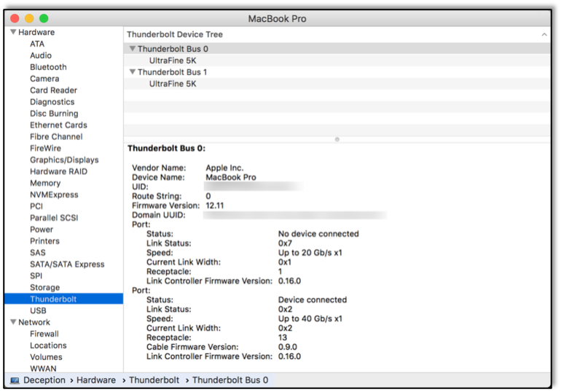Select Bluetooth in the sidebar

(x=48, y=67)
